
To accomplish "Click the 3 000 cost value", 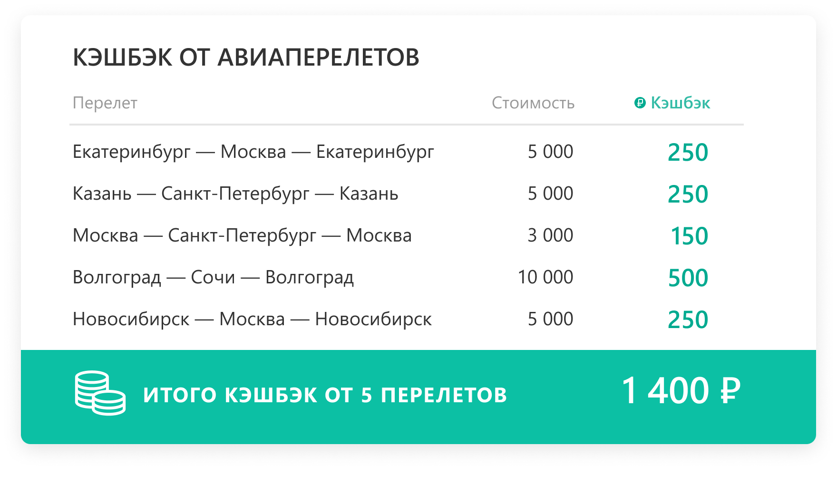I will click(x=550, y=235).
